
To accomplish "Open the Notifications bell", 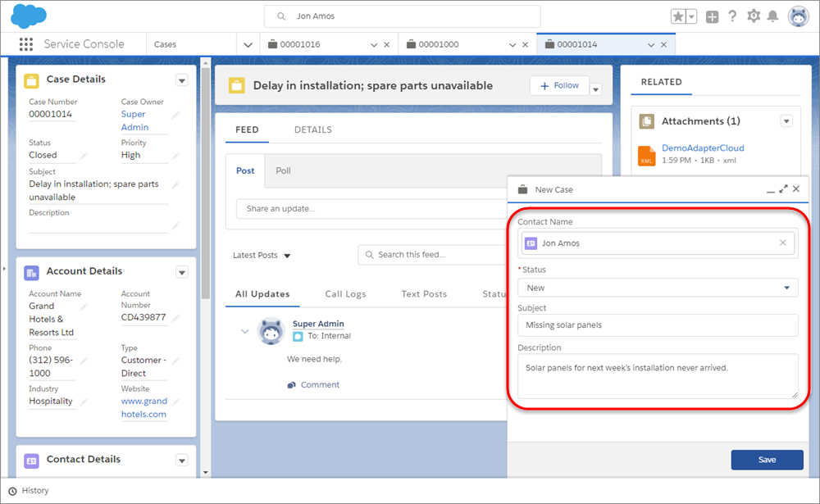I will pos(772,16).
